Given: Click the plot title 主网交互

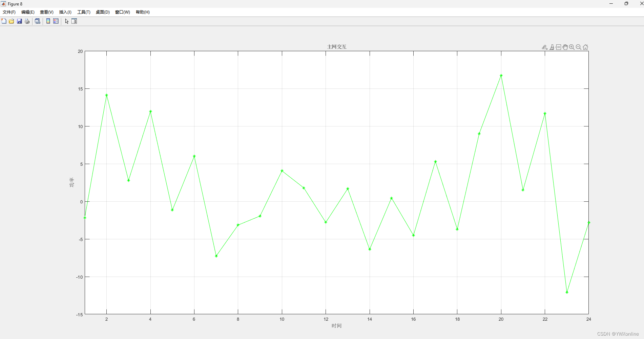Looking at the screenshot, I should [337, 47].
